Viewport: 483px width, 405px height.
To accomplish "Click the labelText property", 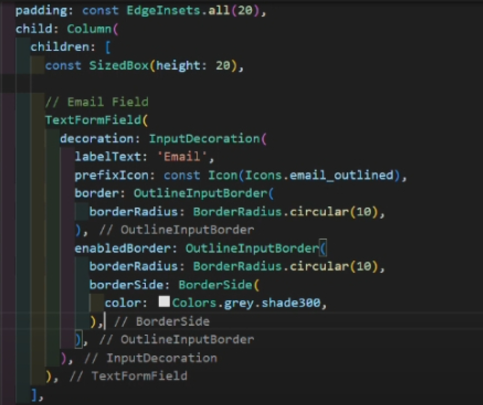I will pos(108,157).
